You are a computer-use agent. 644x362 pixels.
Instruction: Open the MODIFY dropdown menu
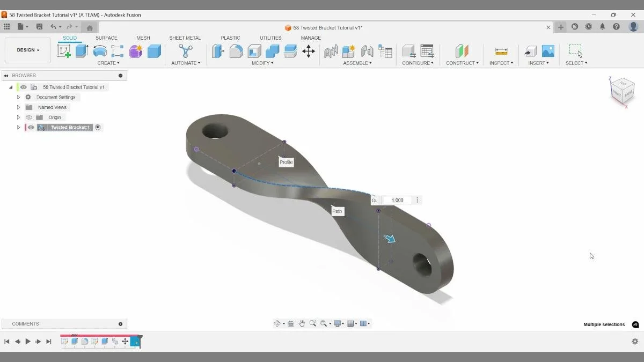pyautogui.click(x=263, y=63)
